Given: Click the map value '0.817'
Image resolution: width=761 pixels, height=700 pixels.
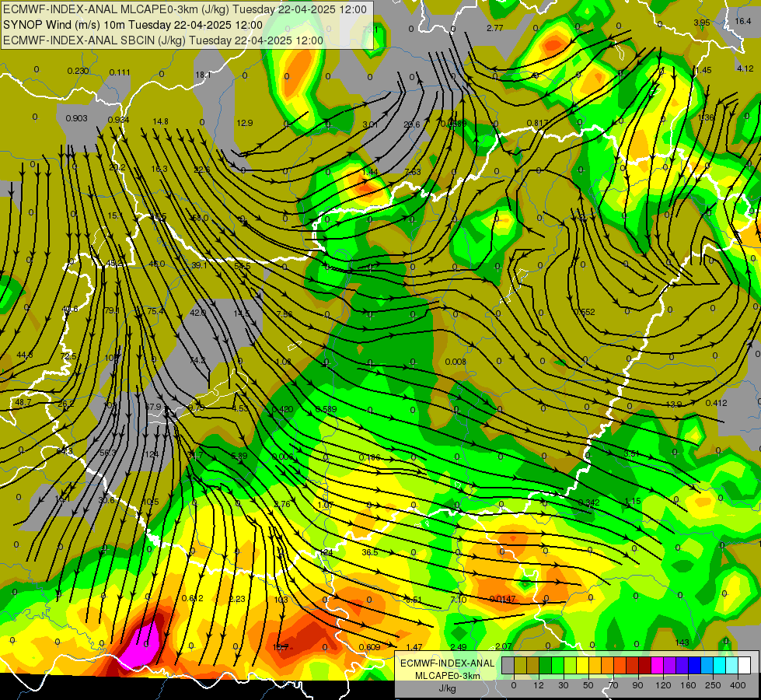Looking at the screenshot, I should point(537,123).
